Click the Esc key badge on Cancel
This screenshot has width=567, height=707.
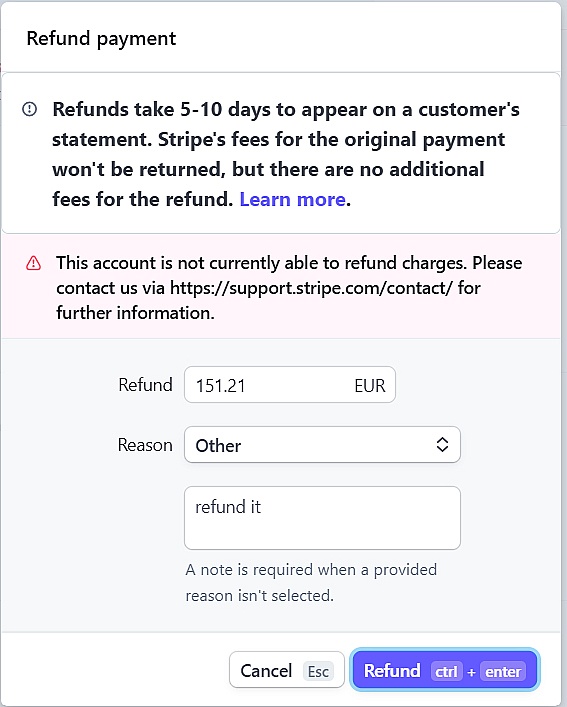[x=318, y=671]
